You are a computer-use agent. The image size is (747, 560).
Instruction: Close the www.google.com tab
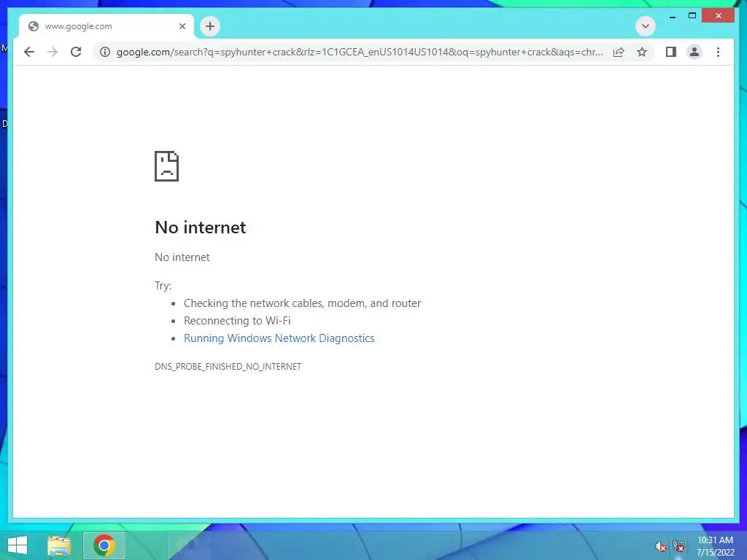coord(182,26)
